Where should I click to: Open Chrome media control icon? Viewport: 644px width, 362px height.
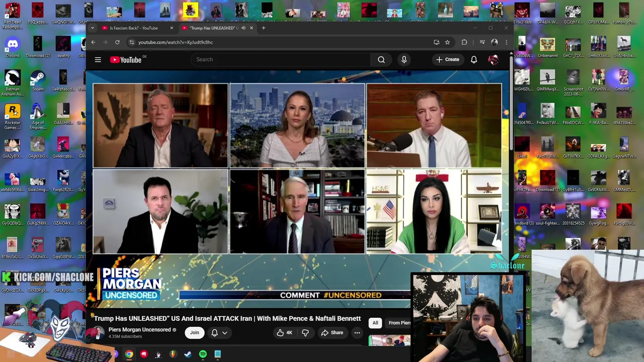pos(482,42)
